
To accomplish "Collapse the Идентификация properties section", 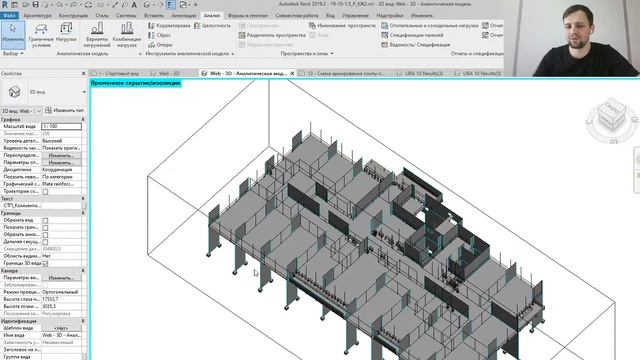I will tap(83, 321).
